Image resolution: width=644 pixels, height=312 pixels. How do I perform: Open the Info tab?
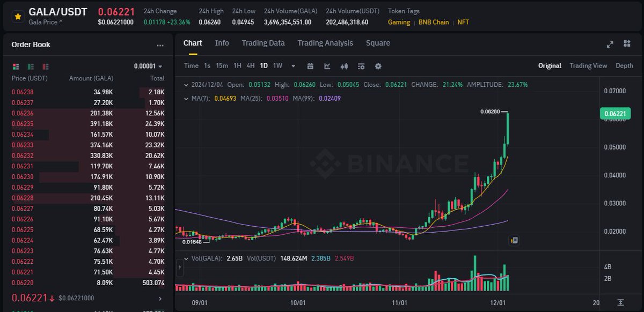[x=222, y=43]
